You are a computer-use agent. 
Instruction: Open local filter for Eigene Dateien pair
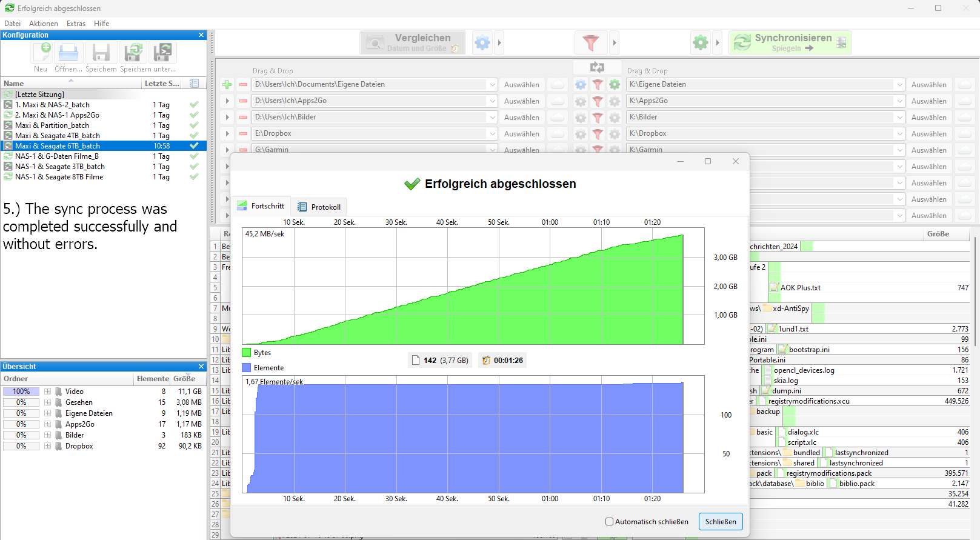598,85
